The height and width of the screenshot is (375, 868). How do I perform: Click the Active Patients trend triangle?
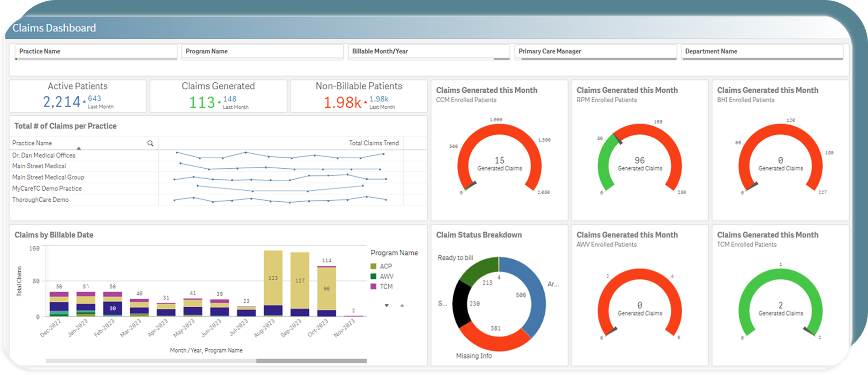pyautogui.click(x=85, y=102)
